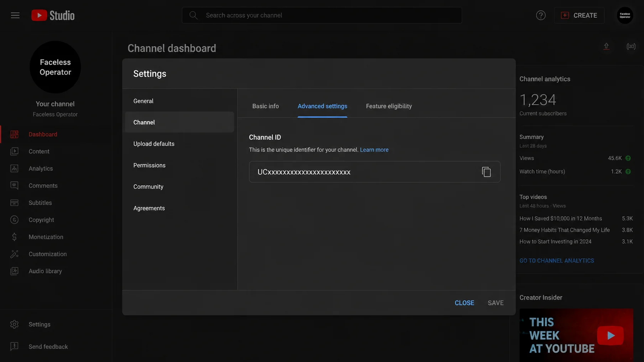The height and width of the screenshot is (362, 644).
Task: Click the green Views trend indicator
Action: [628, 158]
